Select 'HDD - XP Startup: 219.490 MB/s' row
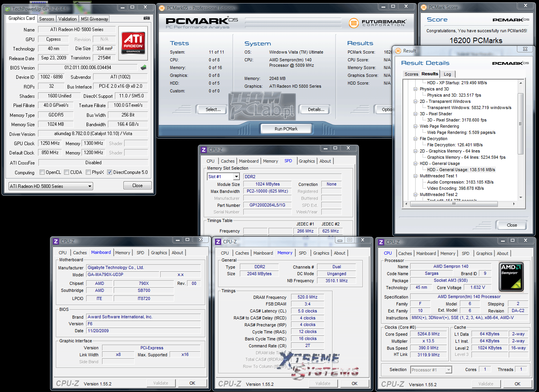The height and width of the screenshot is (392, 539). tap(457, 83)
